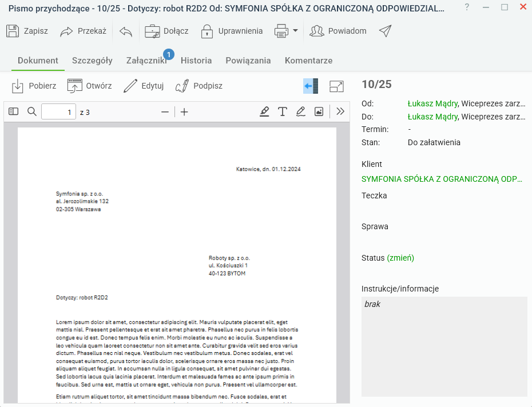This screenshot has height=407, width=532.
Task: Click Symfonia sp. z o.o. sender text
Action: click(80, 194)
